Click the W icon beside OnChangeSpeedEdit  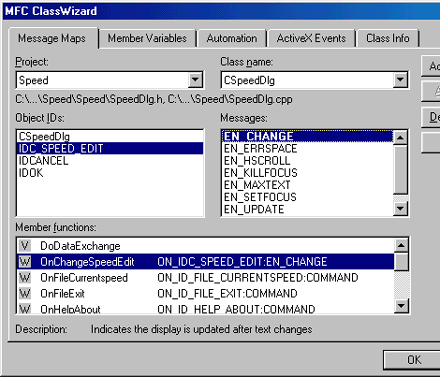[24, 262]
